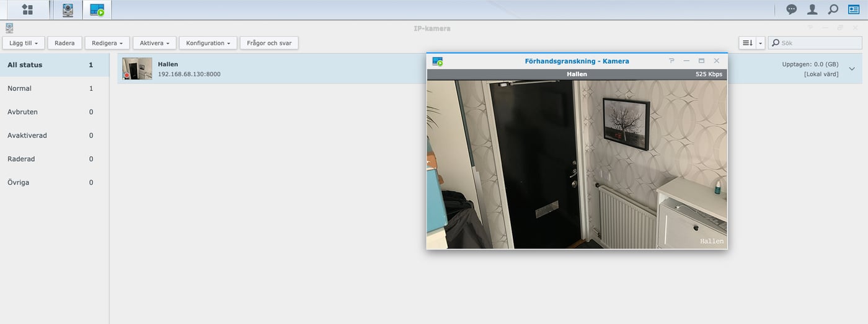Open the Konfiguration dropdown menu
Viewport: 868px width, 324px height.
208,43
